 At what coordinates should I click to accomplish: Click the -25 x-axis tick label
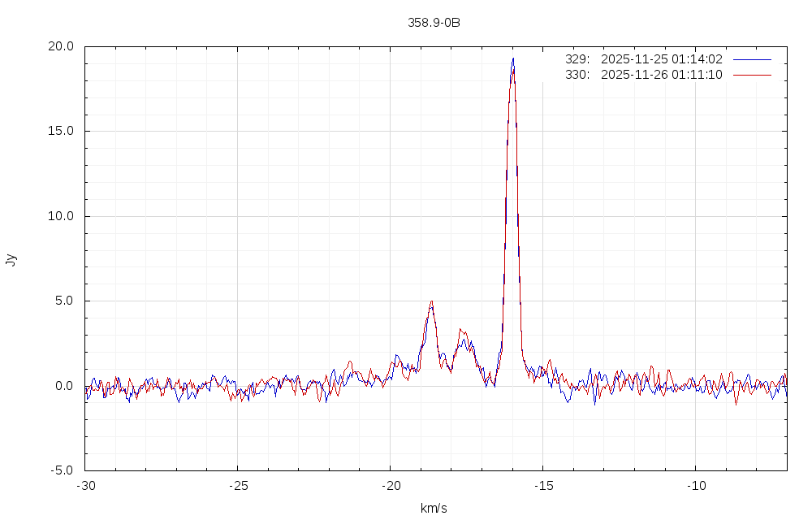pos(237,485)
